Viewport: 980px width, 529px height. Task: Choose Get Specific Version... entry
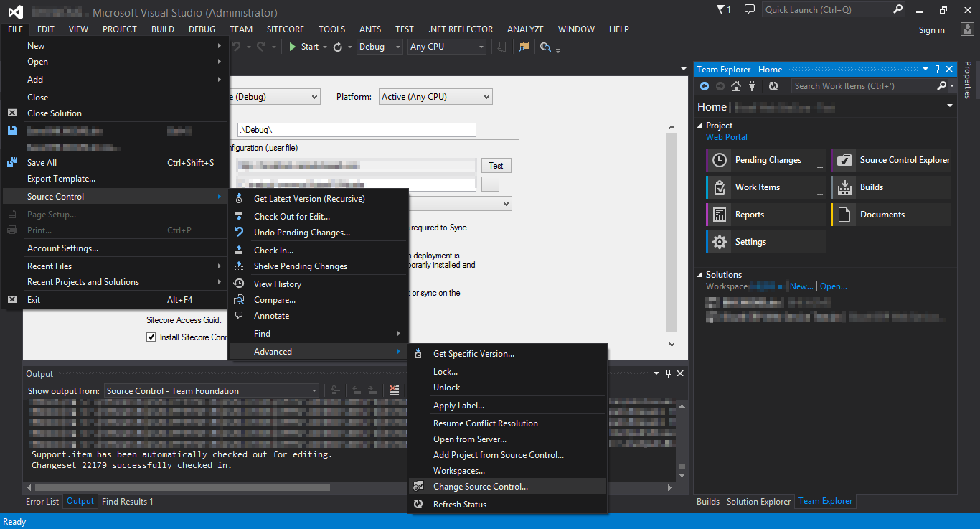pos(507,354)
